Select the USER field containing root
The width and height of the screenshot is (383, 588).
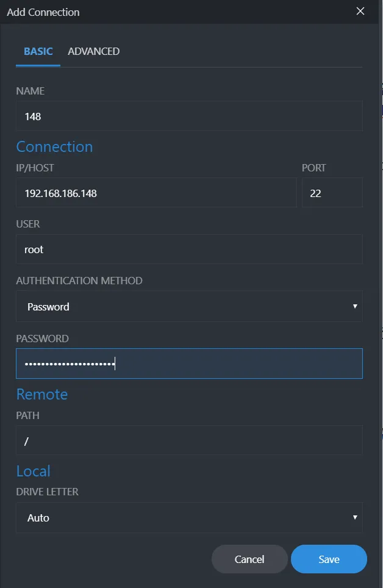[189, 249]
